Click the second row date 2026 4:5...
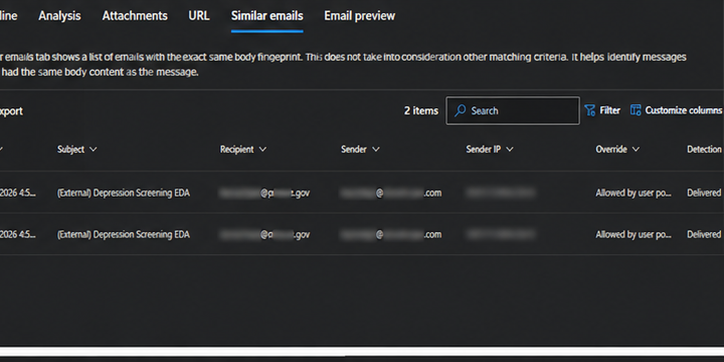The image size is (724, 362). 18,235
